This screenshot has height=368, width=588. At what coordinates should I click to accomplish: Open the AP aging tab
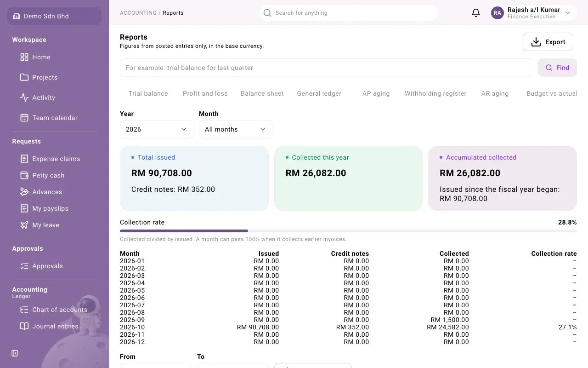(376, 93)
